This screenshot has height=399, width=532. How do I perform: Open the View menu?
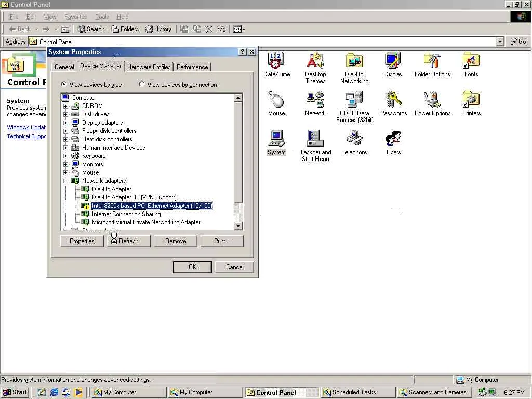(x=50, y=17)
